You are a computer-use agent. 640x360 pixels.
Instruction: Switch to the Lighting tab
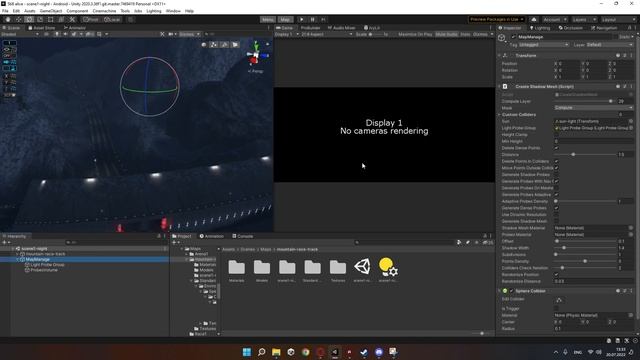(x=540, y=28)
